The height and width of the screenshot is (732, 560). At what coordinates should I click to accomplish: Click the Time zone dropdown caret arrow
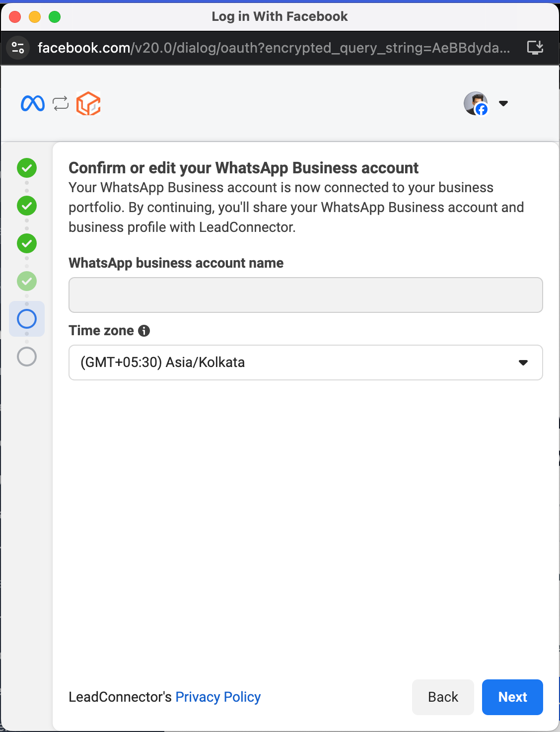pyautogui.click(x=523, y=363)
